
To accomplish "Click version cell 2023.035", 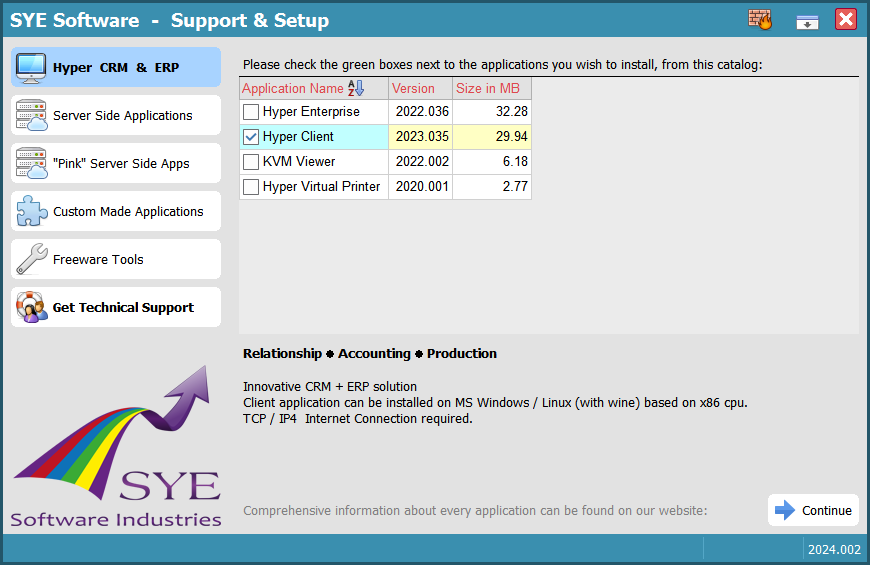I will [421, 137].
